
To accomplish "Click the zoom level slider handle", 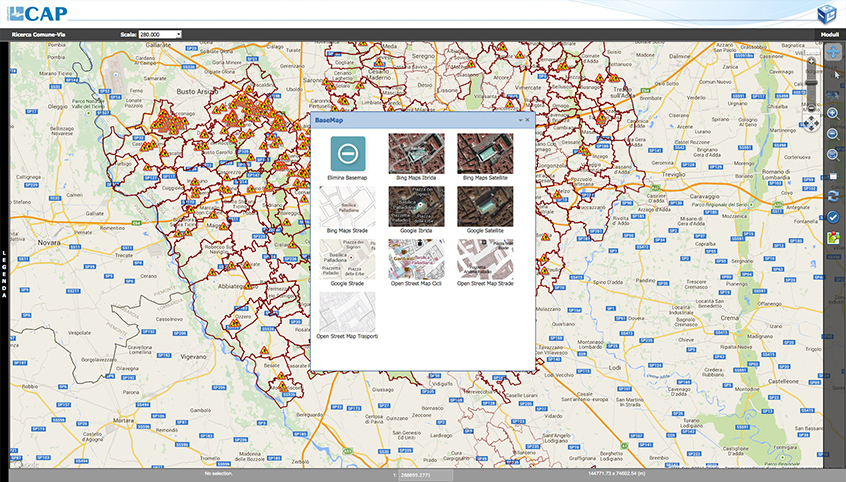I will pyautogui.click(x=811, y=83).
